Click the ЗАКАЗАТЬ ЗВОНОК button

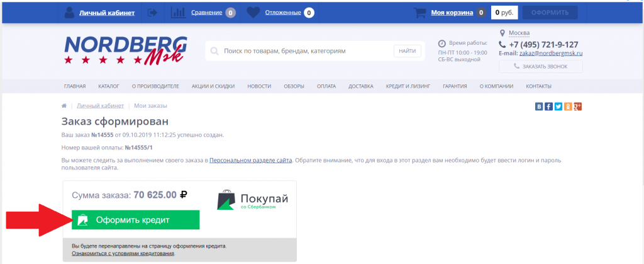540,66
